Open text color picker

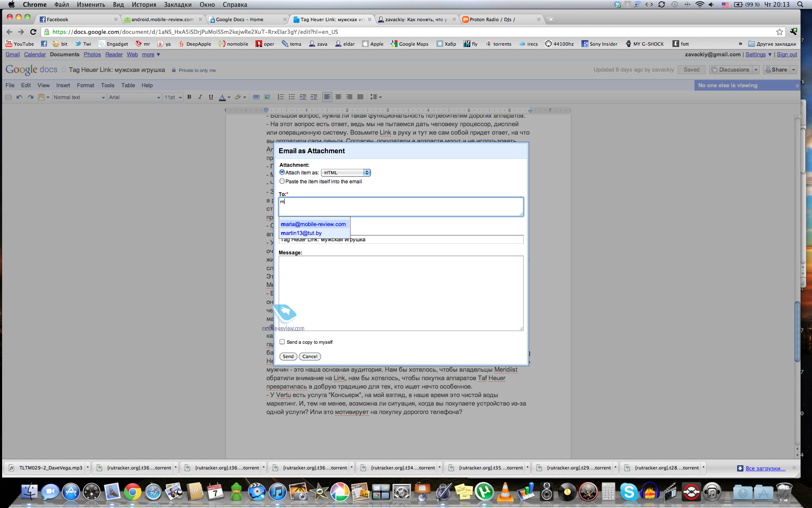[x=225, y=97]
